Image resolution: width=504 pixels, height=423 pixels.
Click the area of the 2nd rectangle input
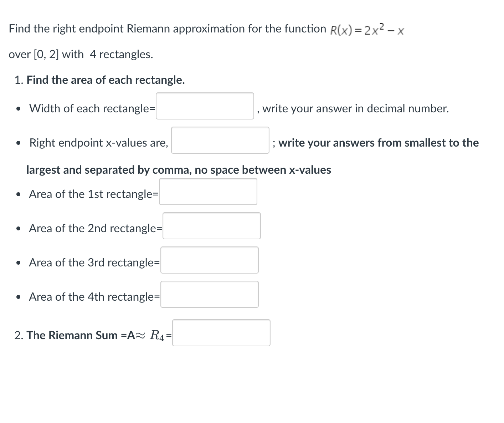coord(212,226)
